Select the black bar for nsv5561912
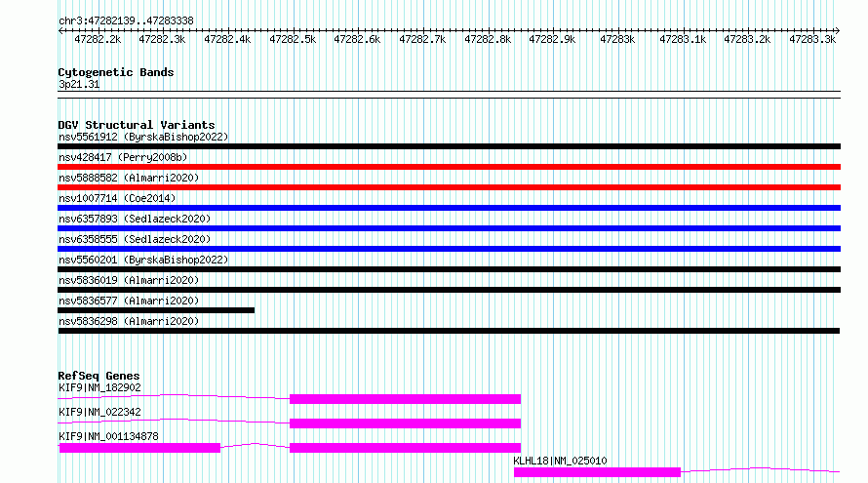The width and height of the screenshot is (868, 483). [449, 146]
